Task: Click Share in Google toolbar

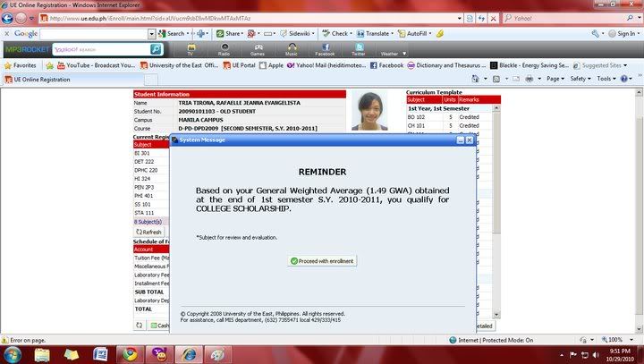Action: [230, 34]
